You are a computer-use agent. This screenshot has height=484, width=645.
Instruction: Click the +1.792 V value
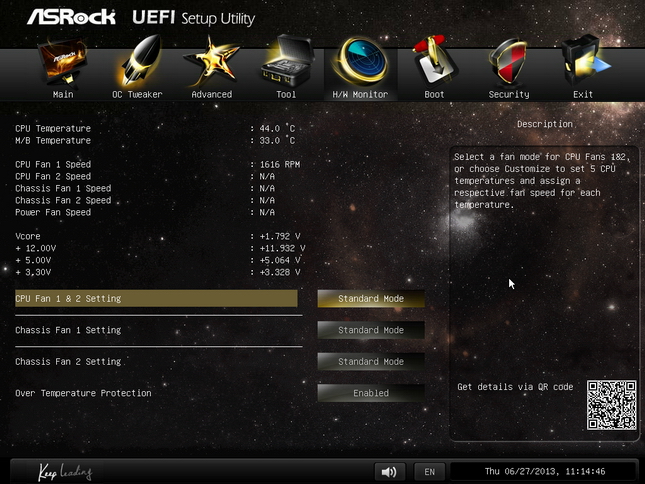280,236
